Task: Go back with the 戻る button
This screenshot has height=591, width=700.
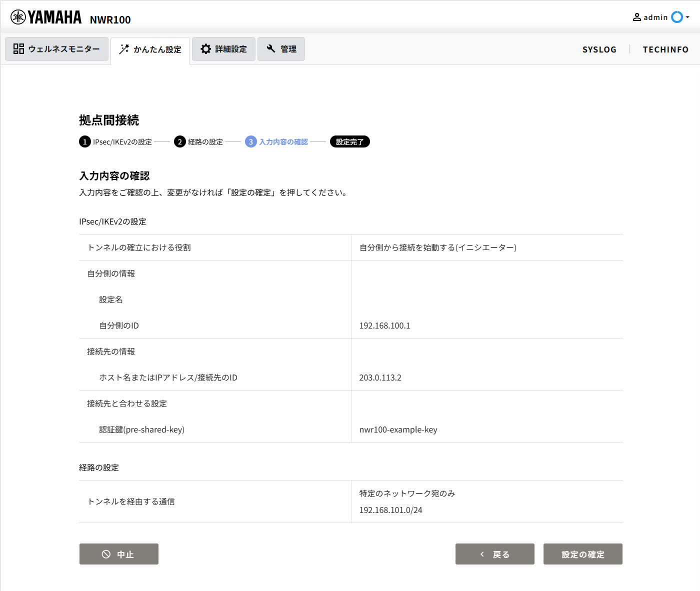Action: (x=495, y=554)
